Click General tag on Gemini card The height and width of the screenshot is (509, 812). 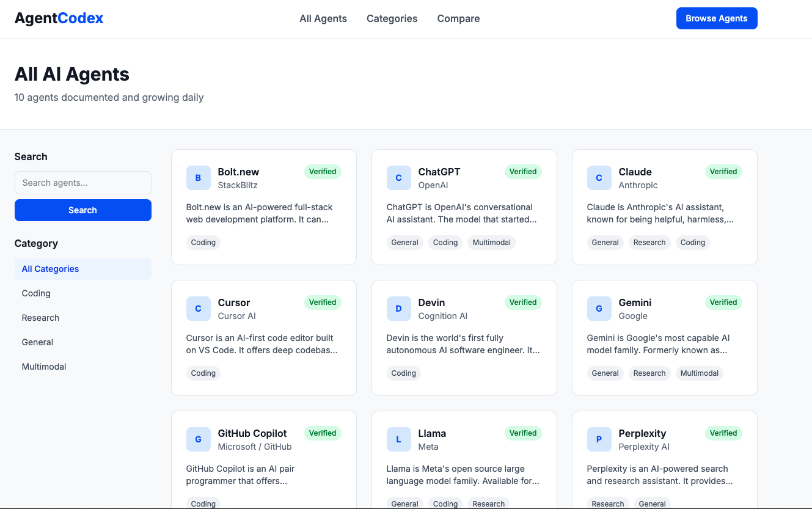[605, 373]
